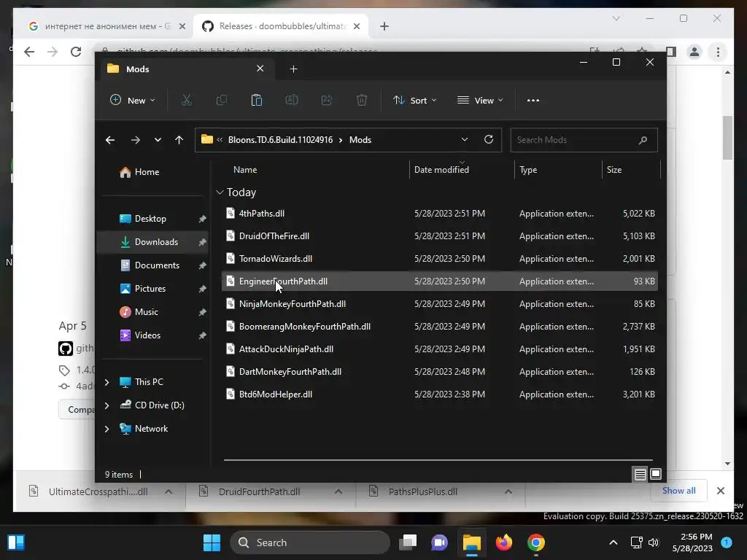Close the Mods Explorer tab
This screenshot has height=560, width=747.
(260, 69)
